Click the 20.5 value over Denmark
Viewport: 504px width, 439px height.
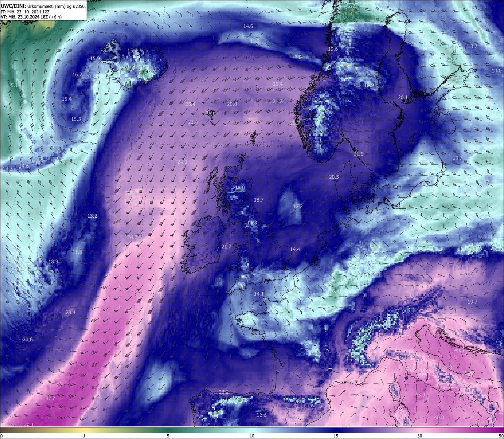(x=334, y=177)
